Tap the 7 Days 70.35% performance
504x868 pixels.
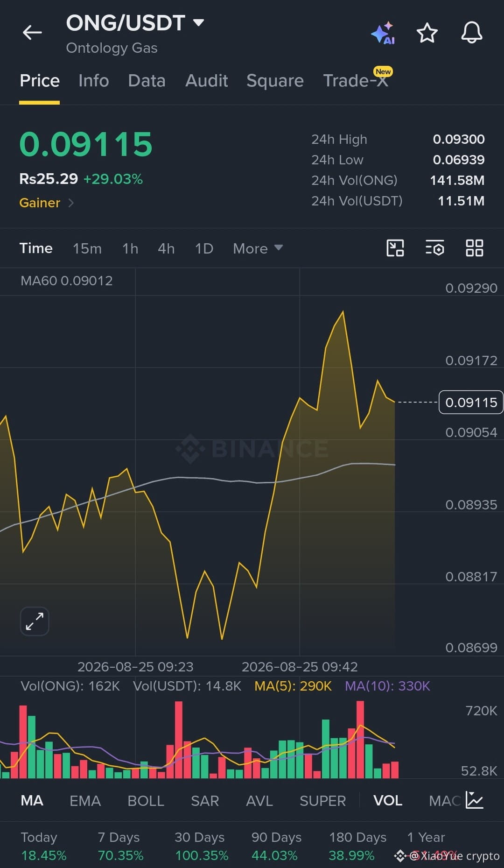click(x=120, y=846)
